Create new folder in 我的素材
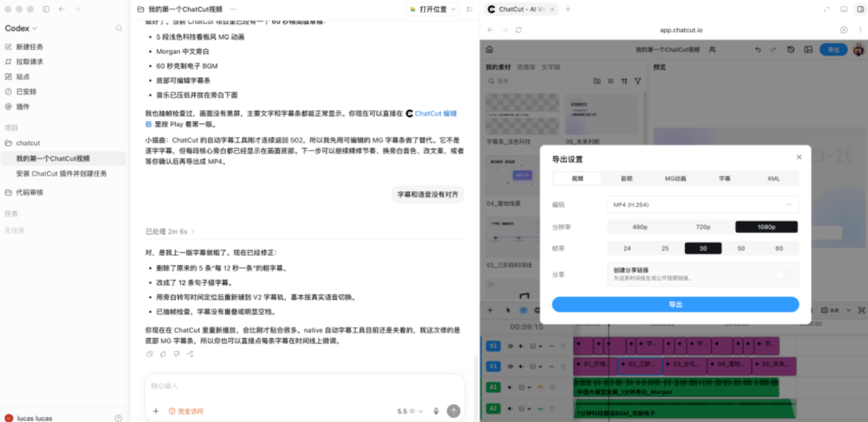 coord(596,81)
